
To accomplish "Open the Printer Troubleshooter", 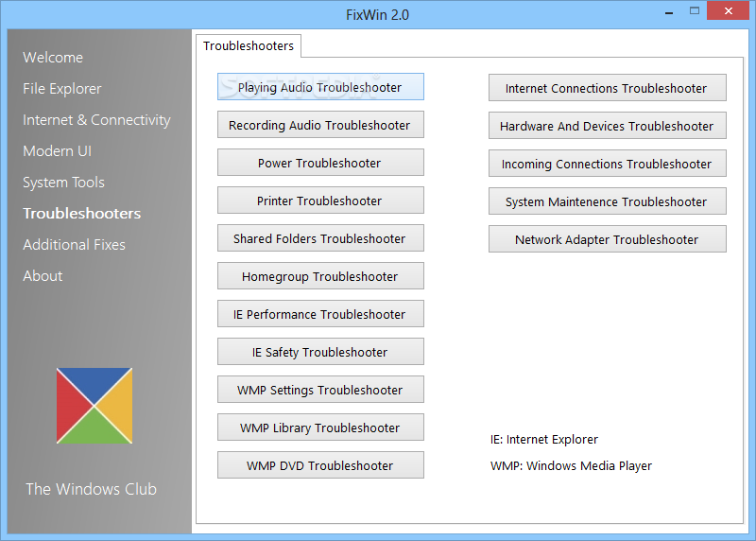I will tap(320, 201).
